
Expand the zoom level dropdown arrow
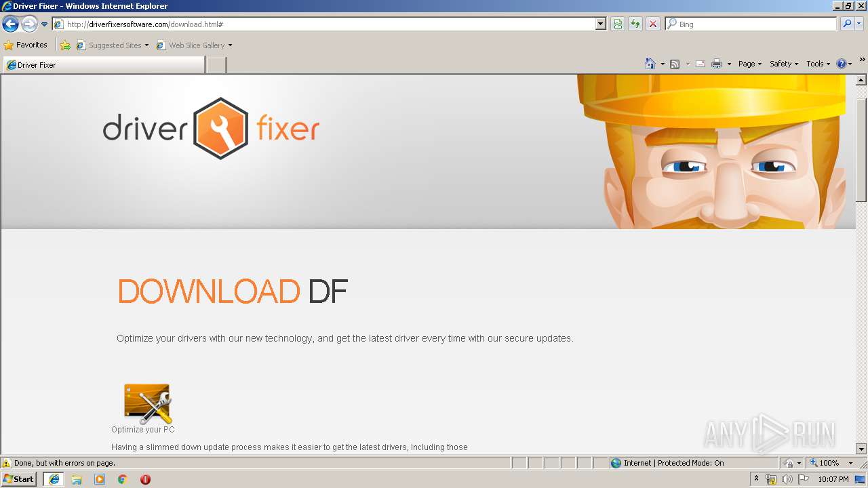tap(850, 464)
